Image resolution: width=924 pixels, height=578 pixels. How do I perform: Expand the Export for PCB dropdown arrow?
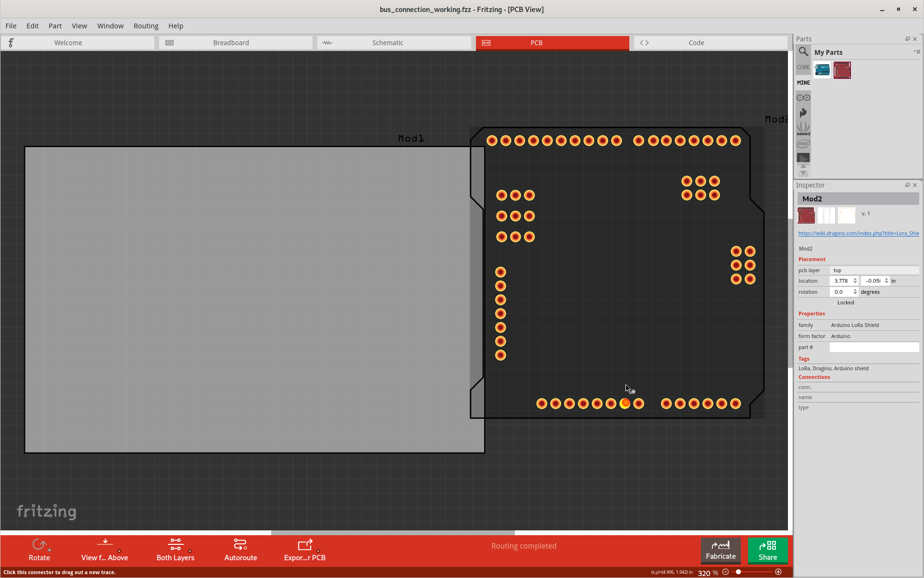coord(318,551)
